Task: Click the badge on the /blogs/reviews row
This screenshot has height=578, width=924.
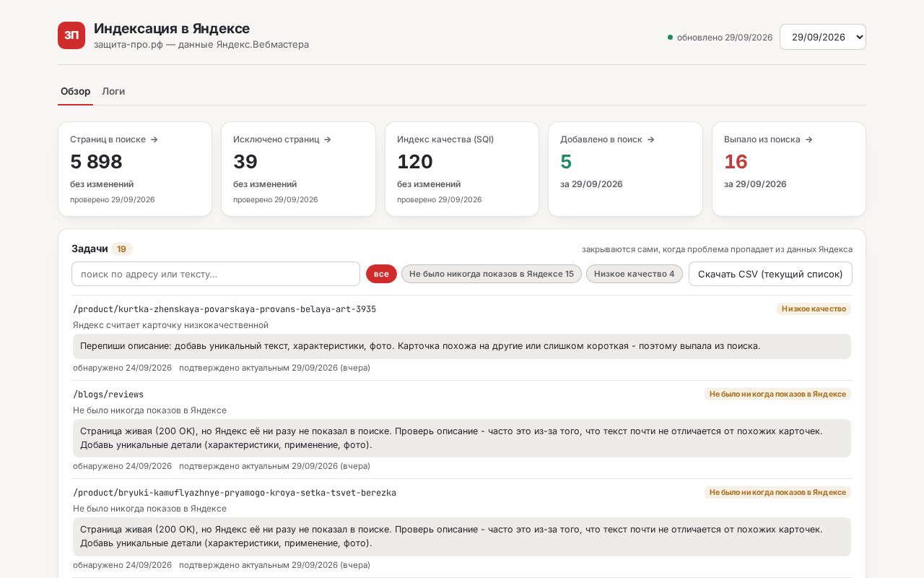Action: point(777,394)
